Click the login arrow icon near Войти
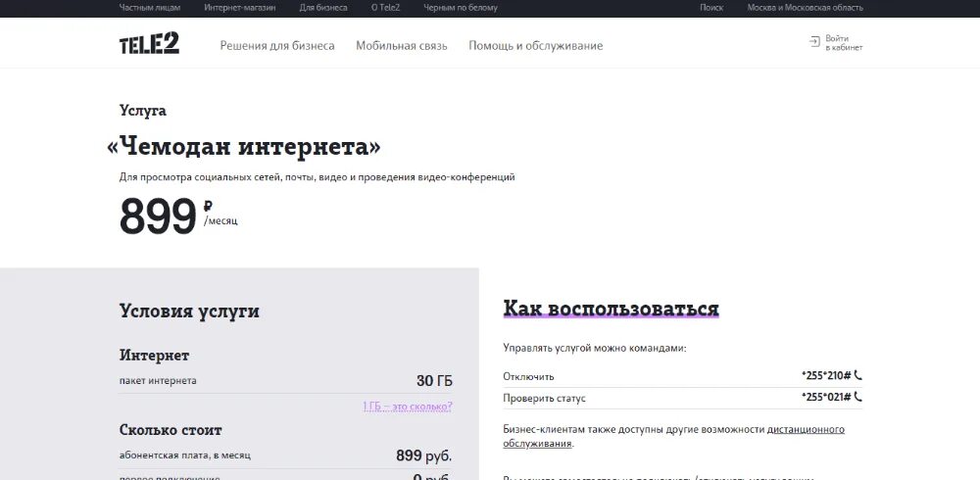This screenshot has width=980, height=480. 814,42
